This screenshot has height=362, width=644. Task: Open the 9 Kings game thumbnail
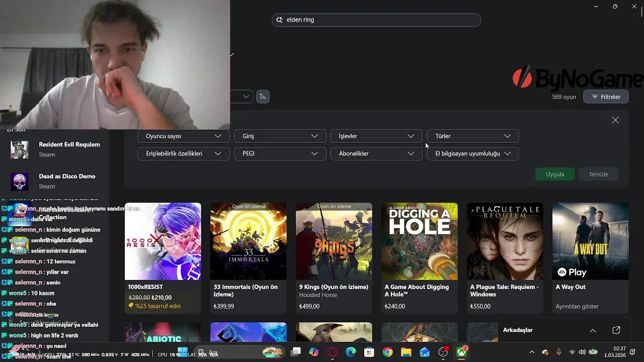[x=334, y=241]
